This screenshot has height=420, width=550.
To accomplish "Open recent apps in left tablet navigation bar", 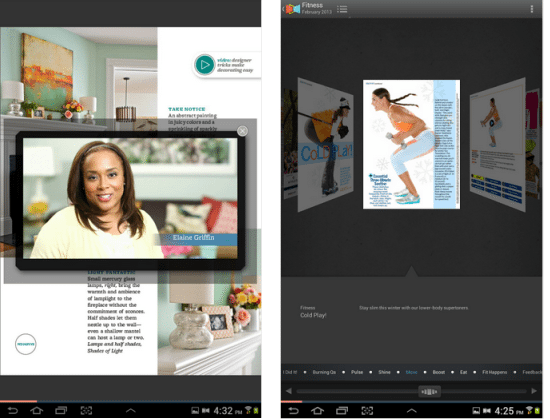I will (x=61, y=411).
